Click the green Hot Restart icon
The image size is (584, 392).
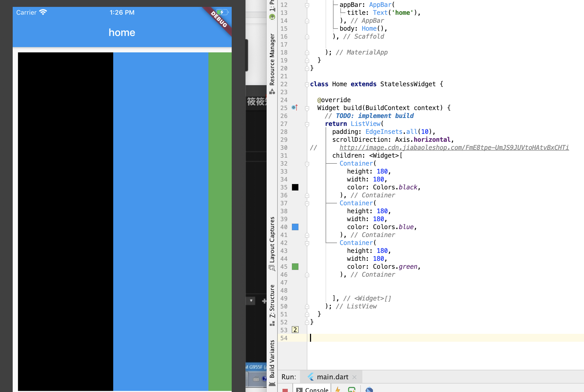point(352,389)
